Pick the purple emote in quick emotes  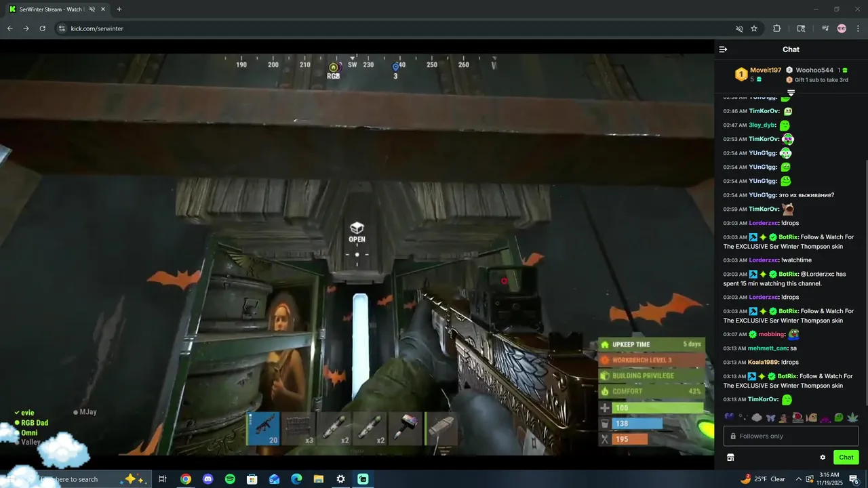[x=825, y=418]
